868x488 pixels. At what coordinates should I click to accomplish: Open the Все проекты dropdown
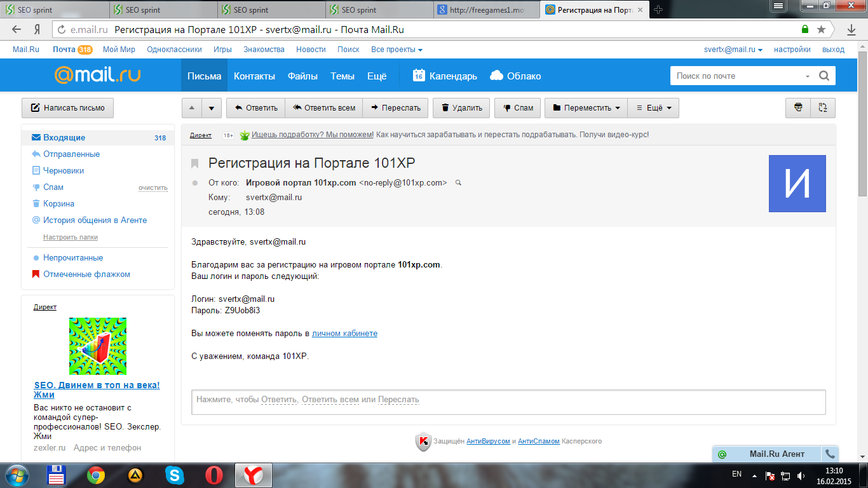(397, 50)
